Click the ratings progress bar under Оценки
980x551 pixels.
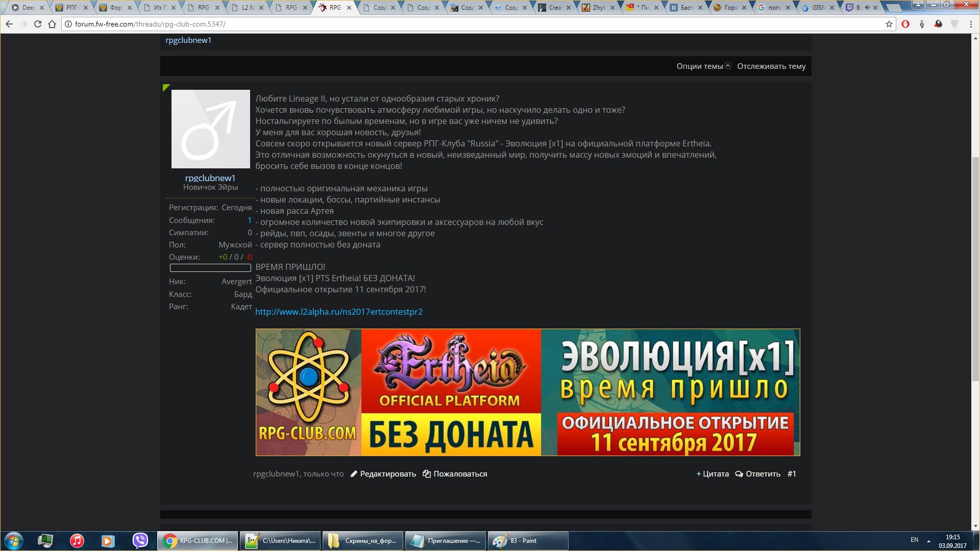click(210, 268)
